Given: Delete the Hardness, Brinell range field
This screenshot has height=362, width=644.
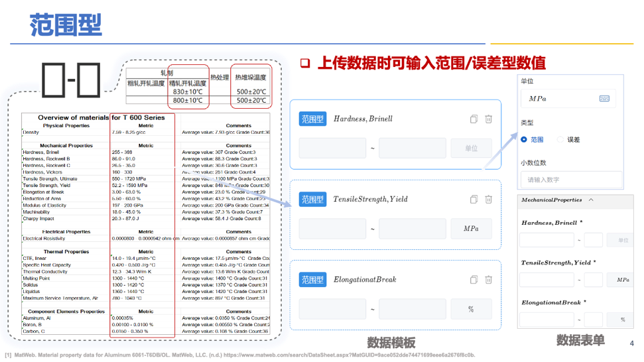Looking at the screenshot, I should (x=488, y=119).
